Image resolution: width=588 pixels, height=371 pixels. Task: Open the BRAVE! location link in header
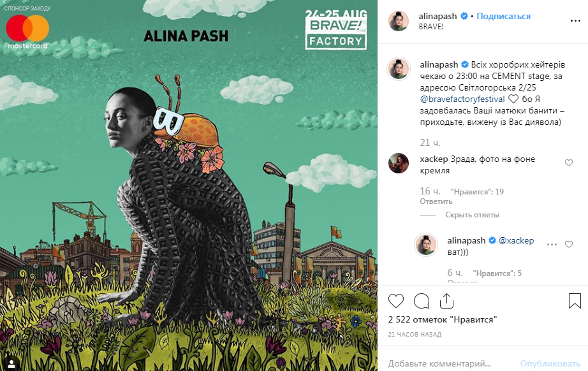(431, 27)
